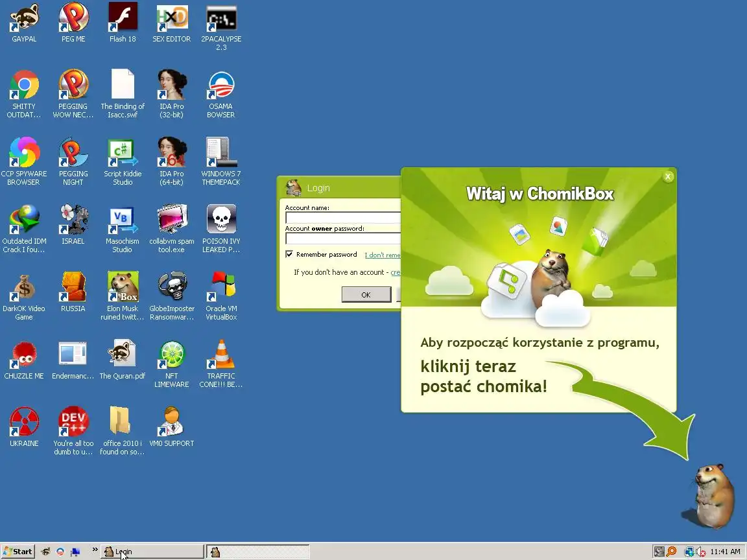
Task: Open the "I don't remember" link
Action: pos(383,255)
